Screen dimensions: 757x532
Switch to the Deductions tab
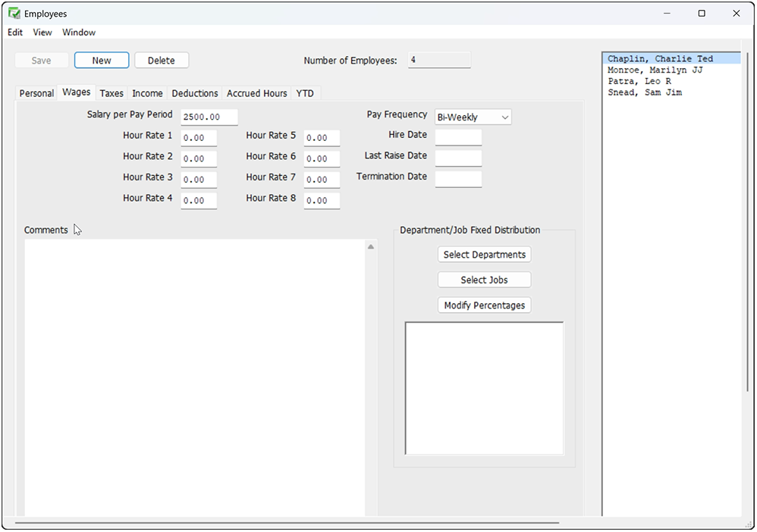coord(195,93)
